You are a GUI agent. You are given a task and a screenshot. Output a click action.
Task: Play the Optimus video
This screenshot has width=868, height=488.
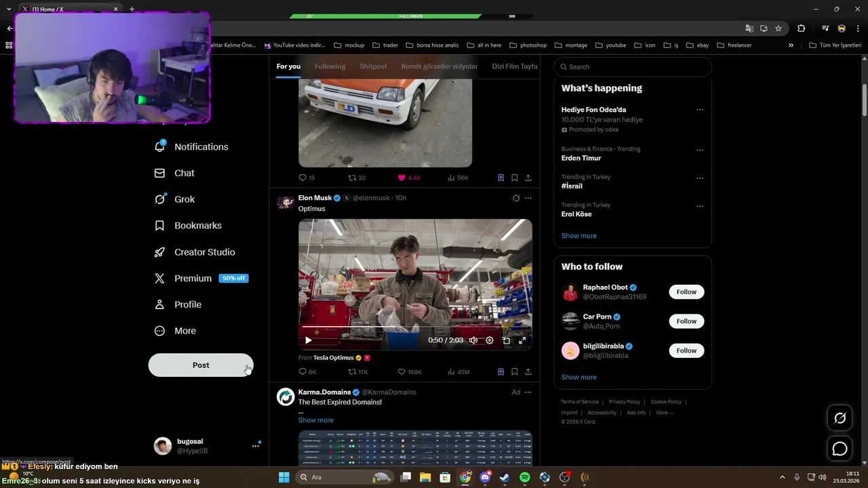[308, 340]
